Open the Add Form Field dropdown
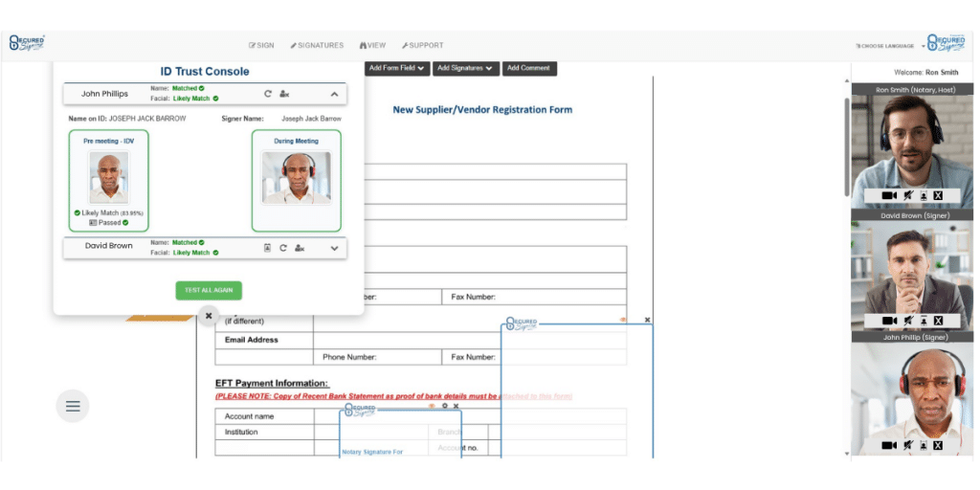This screenshot has height=490, width=980. click(397, 68)
